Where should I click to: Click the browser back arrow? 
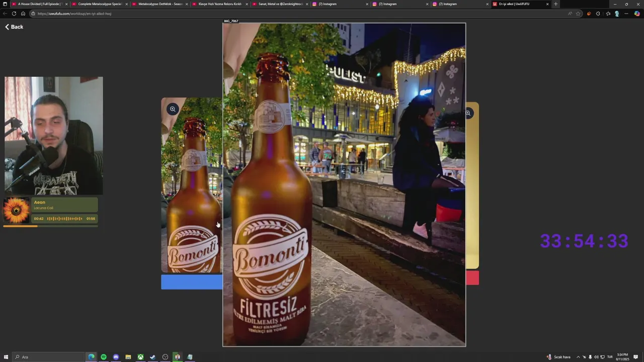pos(5,14)
